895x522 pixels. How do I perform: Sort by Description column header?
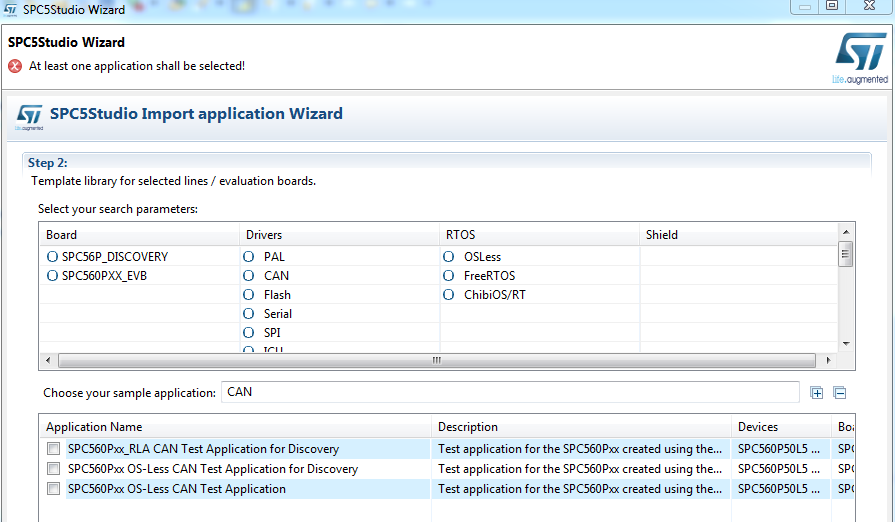581,427
